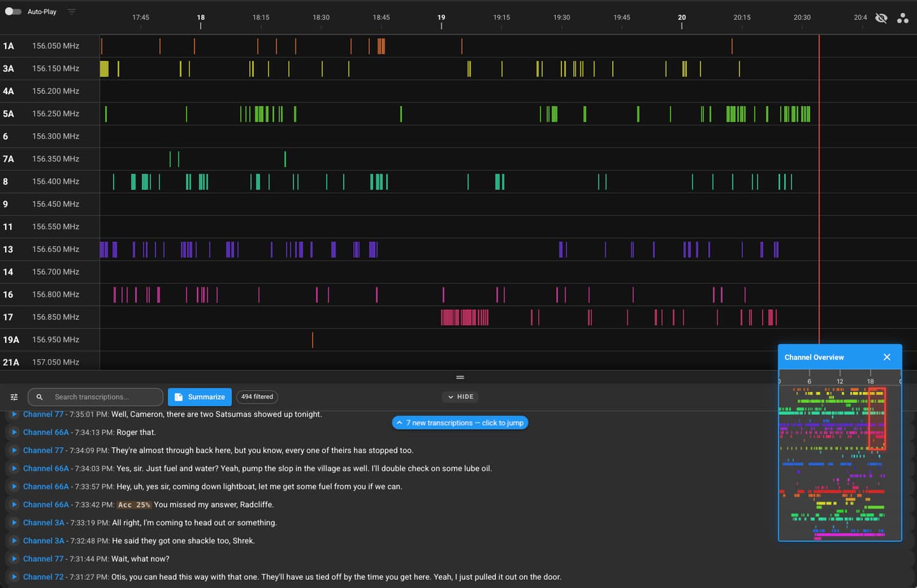The image size is (917, 588).
Task: Click the three-dot cluster icon in the top corner
Action: (903, 18)
